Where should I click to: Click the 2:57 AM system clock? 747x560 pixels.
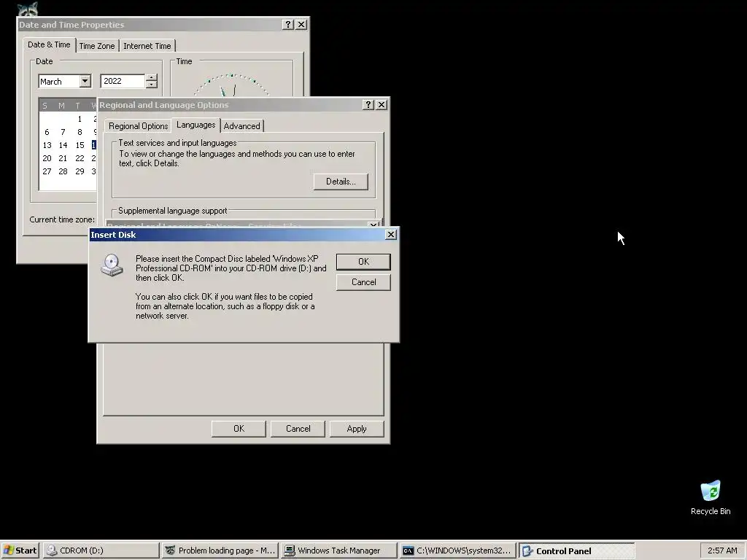coord(722,551)
